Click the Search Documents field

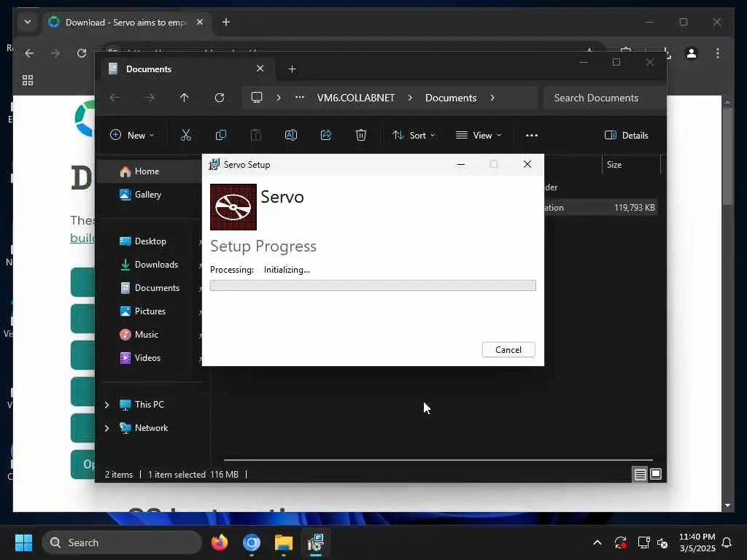tap(604, 98)
